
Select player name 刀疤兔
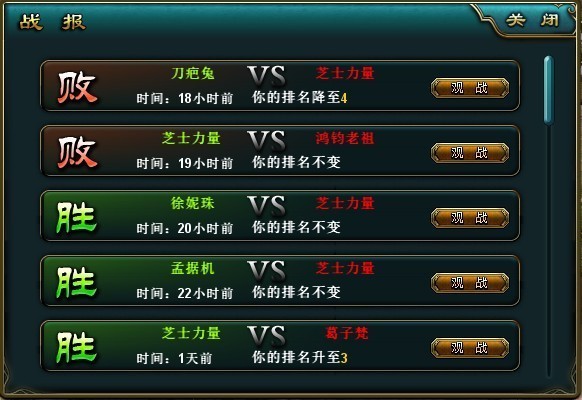coord(193,73)
